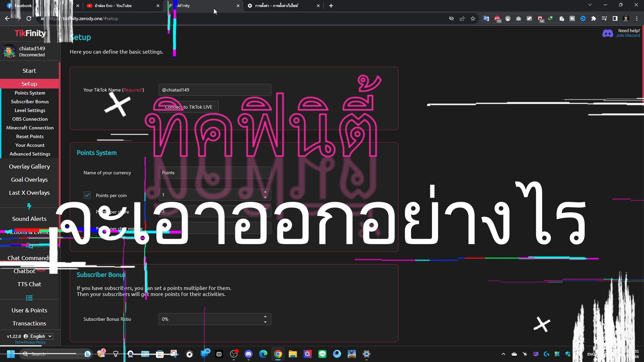Open Overlay Gallery
The height and width of the screenshot is (362, 644).
coord(29,166)
